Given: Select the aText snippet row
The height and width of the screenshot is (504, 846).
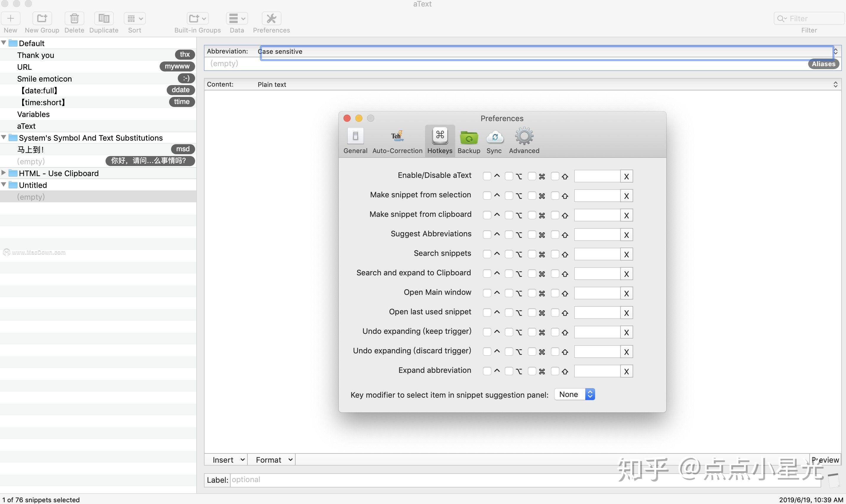Looking at the screenshot, I should tap(98, 126).
